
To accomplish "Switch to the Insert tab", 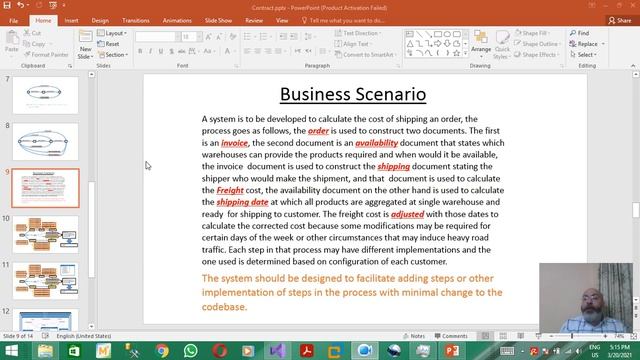I will (x=71, y=20).
